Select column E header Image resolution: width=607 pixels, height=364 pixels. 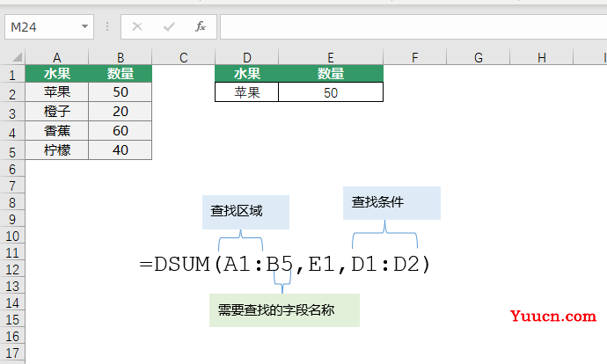[x=331, y=58]
